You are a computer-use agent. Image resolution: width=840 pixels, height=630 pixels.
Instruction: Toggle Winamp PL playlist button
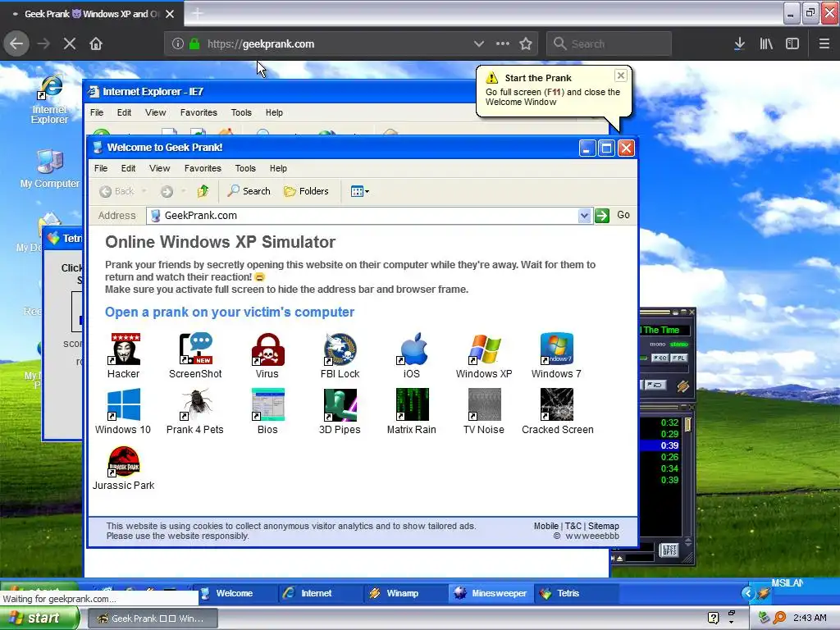pos(678,358)
